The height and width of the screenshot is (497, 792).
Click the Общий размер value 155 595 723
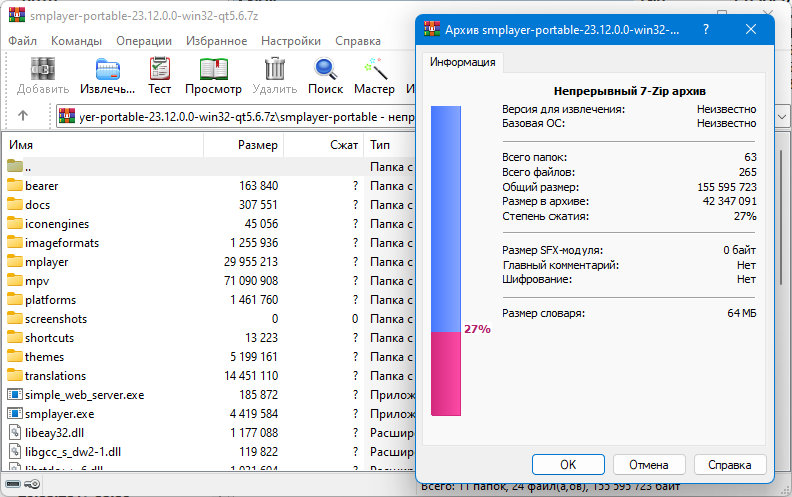click(727, 187)
